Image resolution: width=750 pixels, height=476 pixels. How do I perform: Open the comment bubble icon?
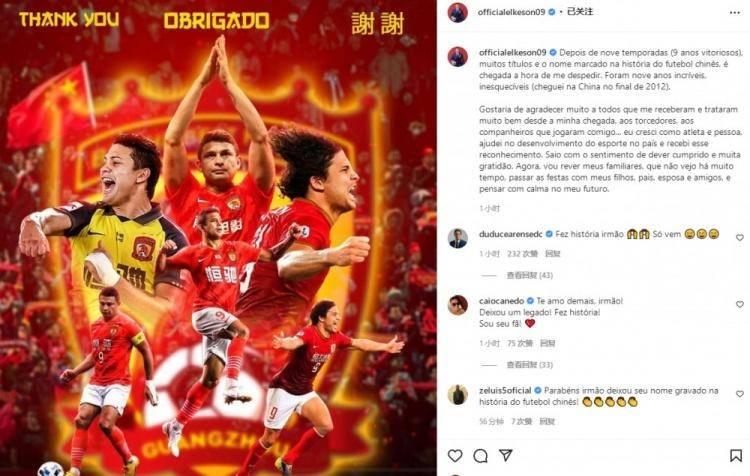point(480,455)
